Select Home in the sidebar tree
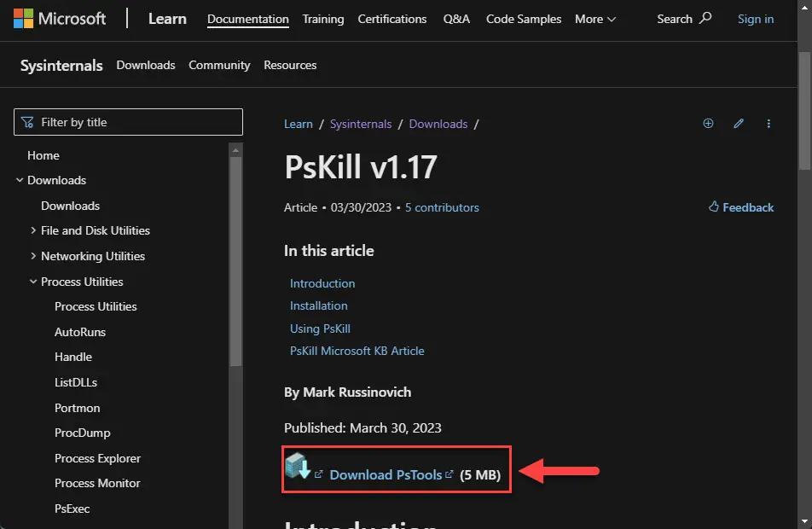The width and height of the screenshot is (812, 529). click(43, 155)
